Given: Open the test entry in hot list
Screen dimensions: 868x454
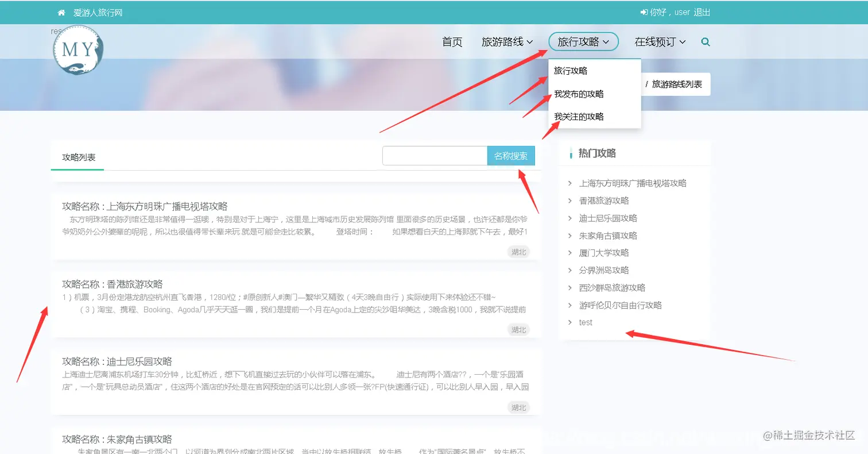Looking at the screenshot, I should pos(586,322).
